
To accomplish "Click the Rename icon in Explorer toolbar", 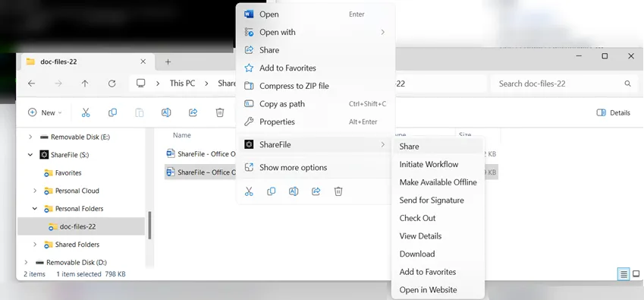I will point(166,112).
